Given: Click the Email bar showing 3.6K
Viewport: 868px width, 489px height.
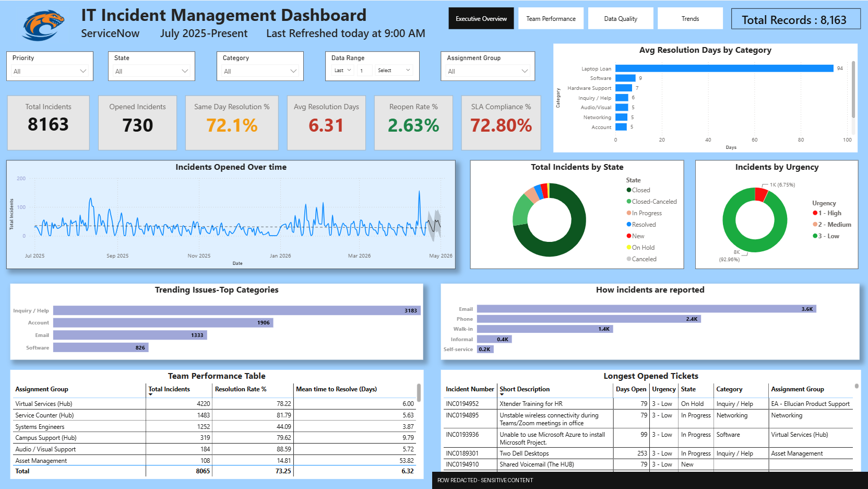Looking at the screenshot, I should (647, 309).
